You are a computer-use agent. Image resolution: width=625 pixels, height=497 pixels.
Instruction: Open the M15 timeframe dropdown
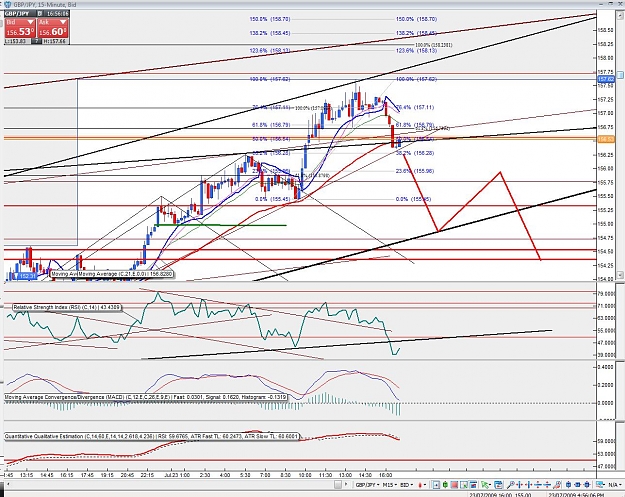point(390,485)
